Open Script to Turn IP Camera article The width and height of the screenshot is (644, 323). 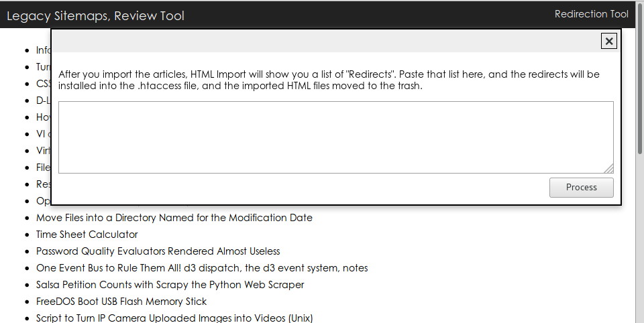[174, 318]
